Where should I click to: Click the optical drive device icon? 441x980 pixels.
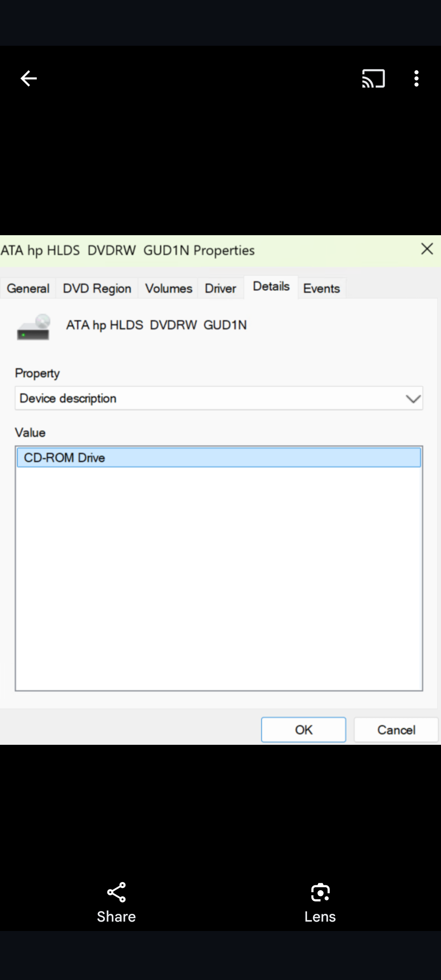(33, 327)
